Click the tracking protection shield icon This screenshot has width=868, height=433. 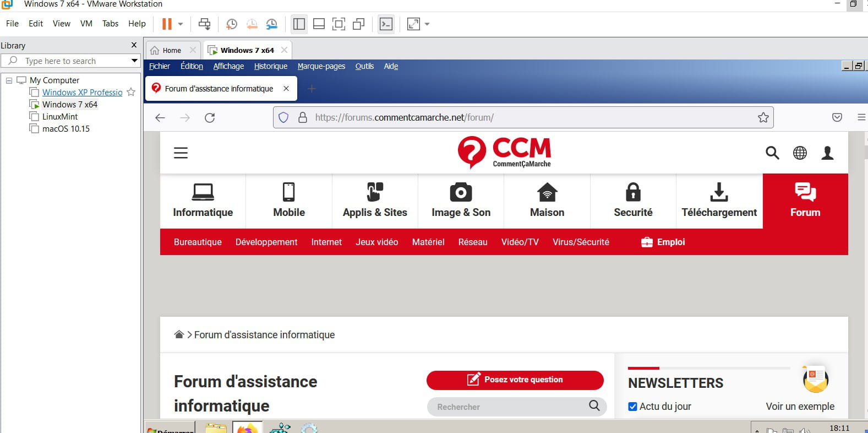(283, 117)
